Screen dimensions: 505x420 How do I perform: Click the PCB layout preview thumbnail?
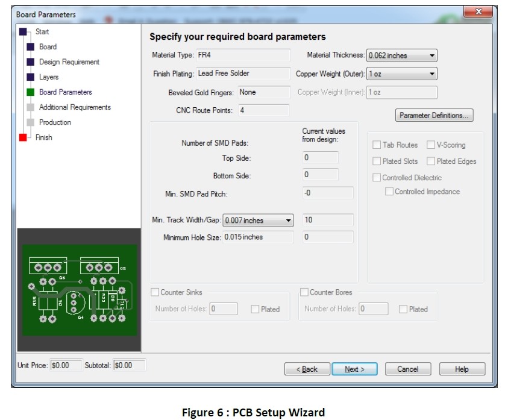coord(78,289)
